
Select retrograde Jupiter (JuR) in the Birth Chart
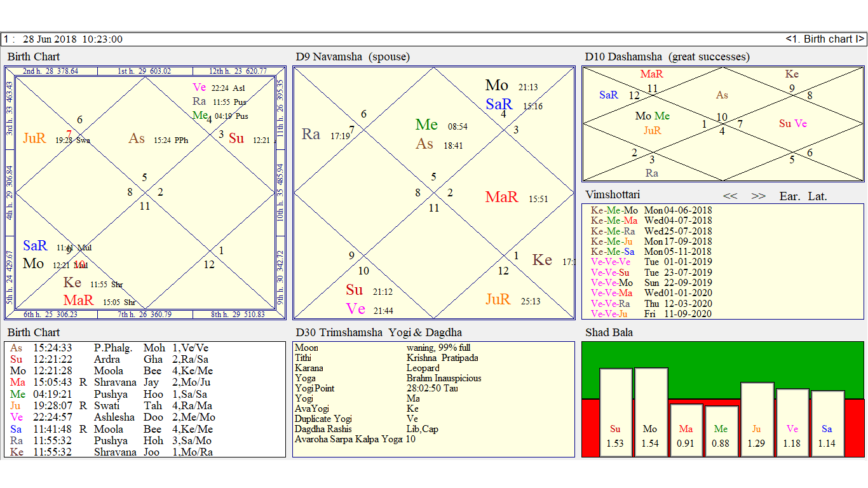tap(35, 138)
